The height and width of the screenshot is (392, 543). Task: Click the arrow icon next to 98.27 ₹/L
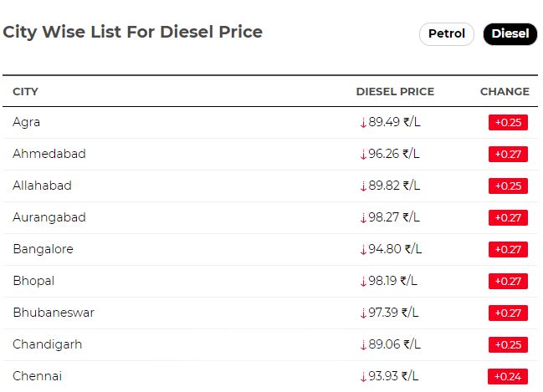tap(363, 218)
